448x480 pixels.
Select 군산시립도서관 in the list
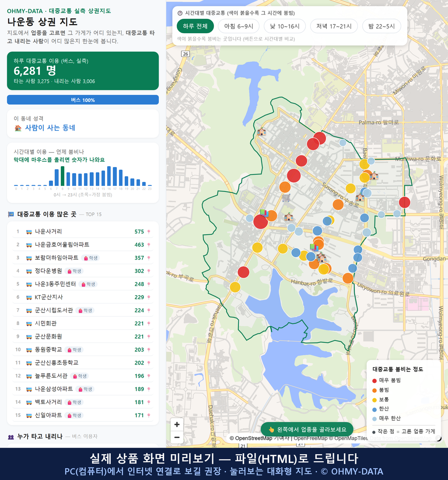pyautogui.click(x=83, y=310)
